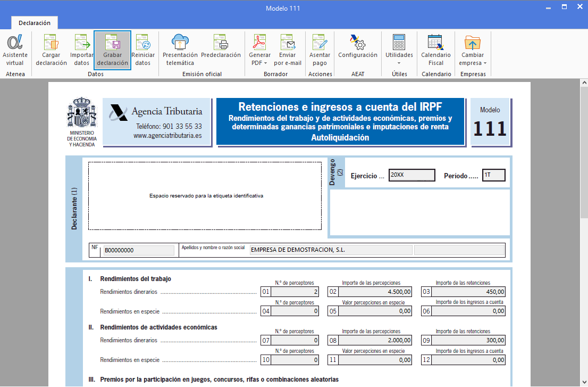The image size is (588, 387).
Task: Click heading Rendimientos del trabajo
Action: click(136, 279)
